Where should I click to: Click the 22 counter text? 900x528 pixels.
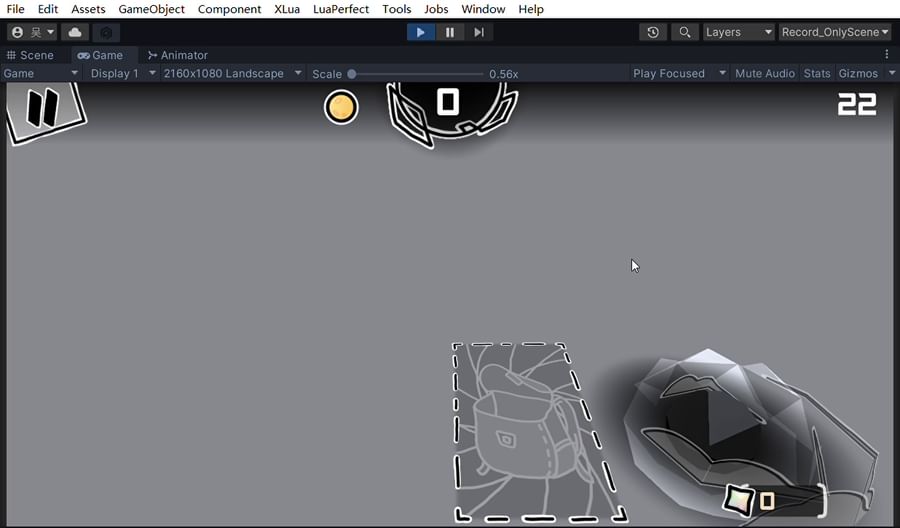(857, 105)
